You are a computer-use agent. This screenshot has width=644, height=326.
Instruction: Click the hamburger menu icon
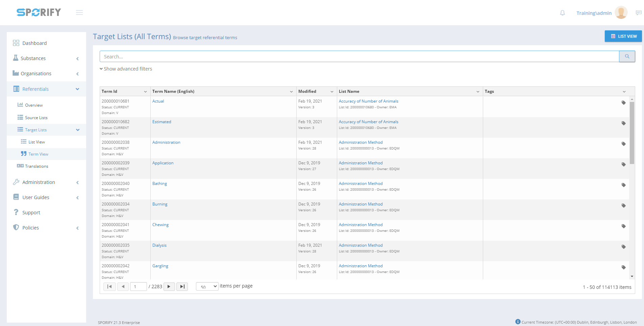coord(79,12)
